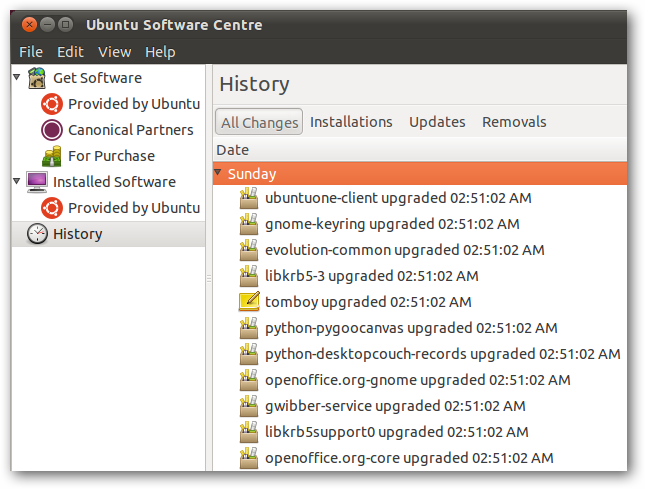Close the Ubuntu Software Centre window

[29, 25]
